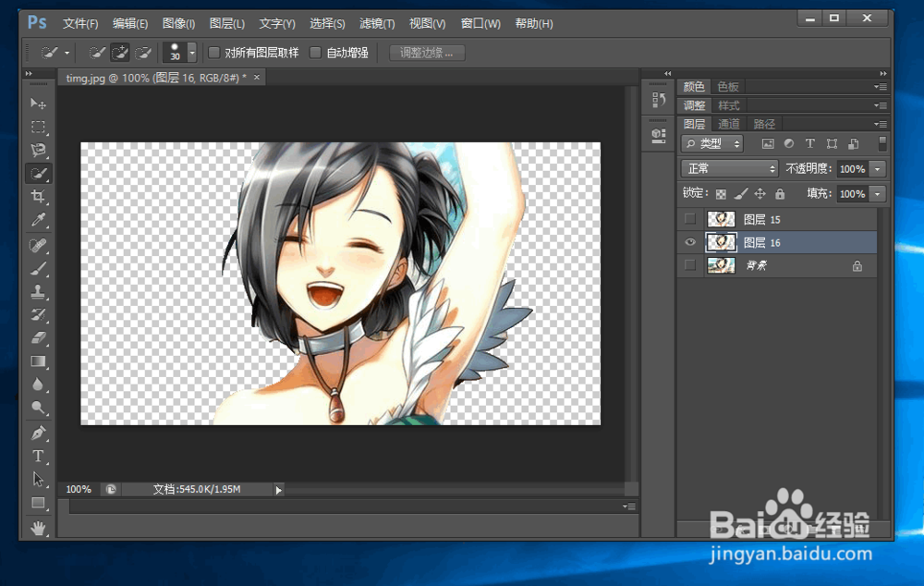Open brush size 30 picker dropdown
This screenshot has height=586, width=924.
coord(192,53)
